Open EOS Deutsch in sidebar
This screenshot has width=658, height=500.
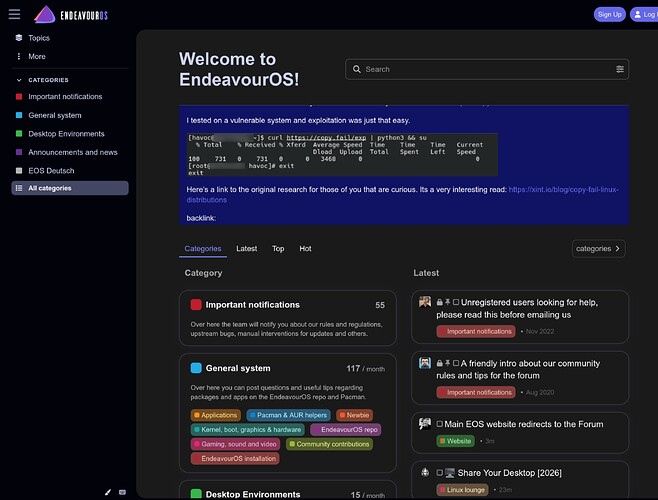[51, 170]
